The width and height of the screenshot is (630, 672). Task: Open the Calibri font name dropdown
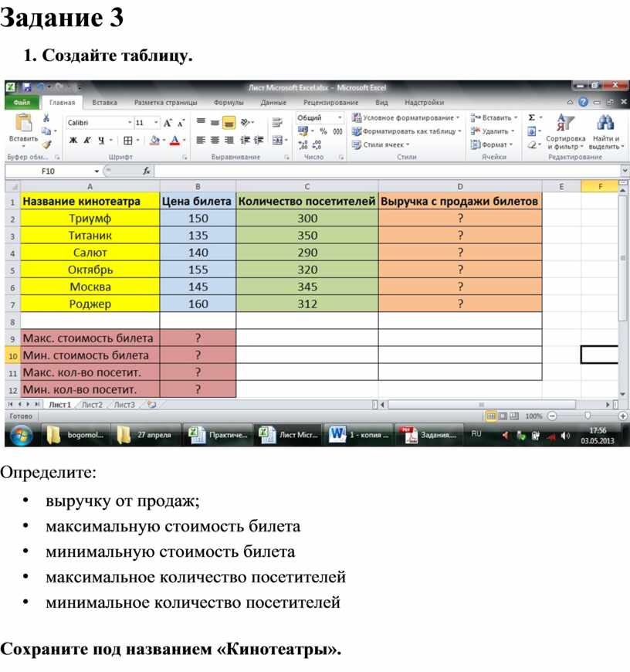coord(130,123)
